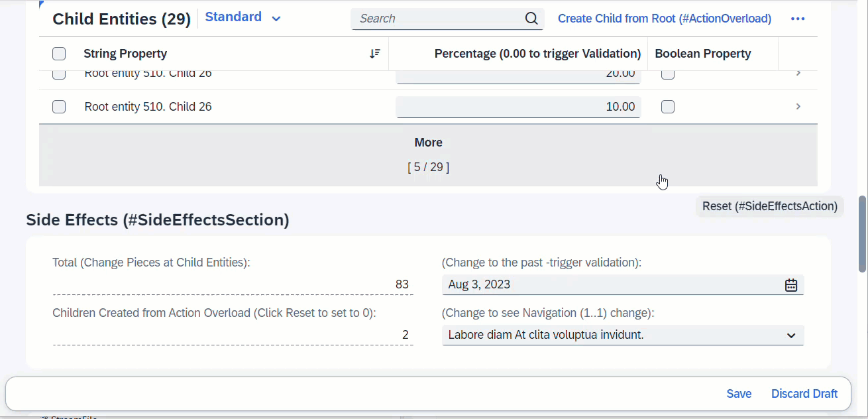Navigate into the 10.00 percentage row

pos(798,107)
